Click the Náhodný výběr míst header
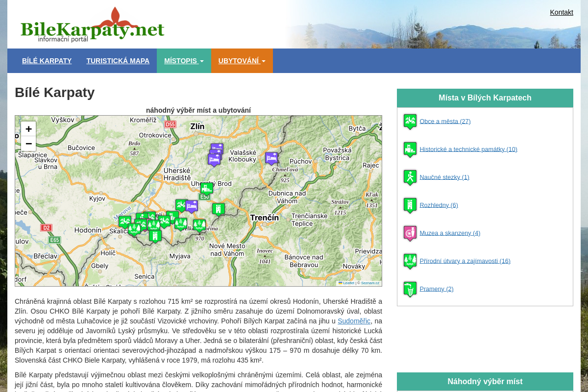The image size is (588, 392). pyautogui.click(x=485, y=381)
